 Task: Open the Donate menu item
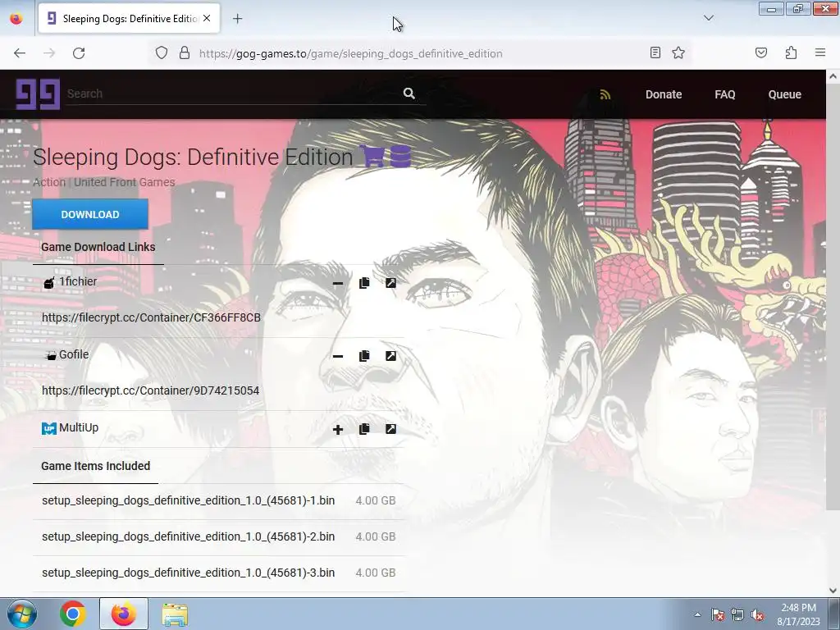click(663, 94)
